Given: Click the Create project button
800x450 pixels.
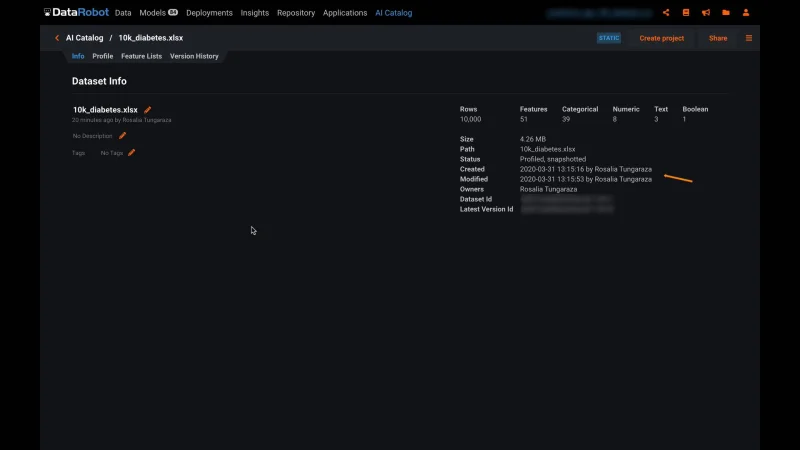Looking at the screenshot, I should [662, 38].
